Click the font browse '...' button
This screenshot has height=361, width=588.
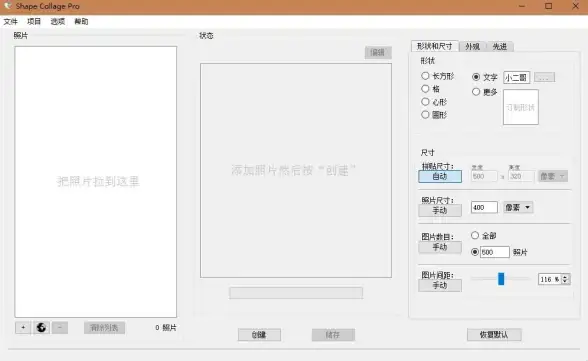coord(544,78)
